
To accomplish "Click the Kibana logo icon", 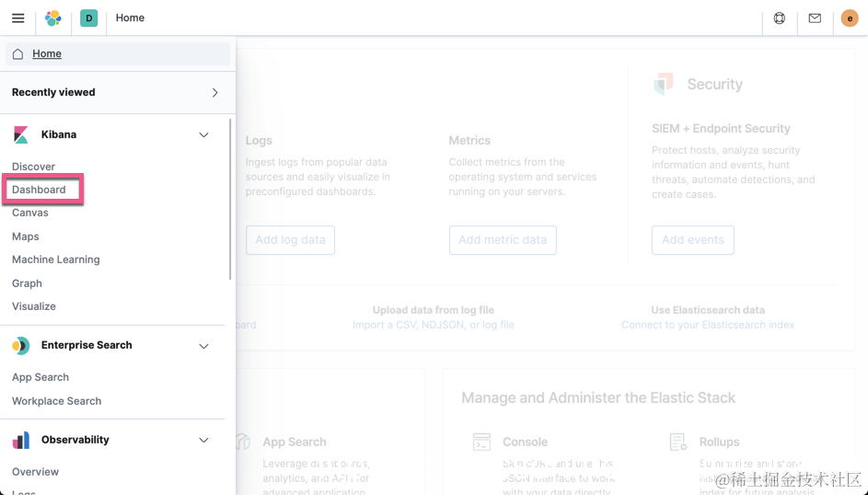I will [20, 135].
